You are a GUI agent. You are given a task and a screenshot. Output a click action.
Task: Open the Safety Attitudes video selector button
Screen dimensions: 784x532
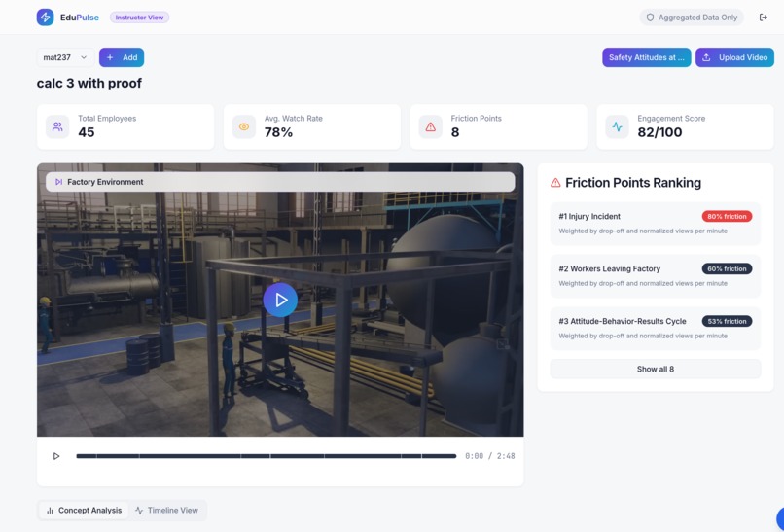[x=647, y=57]
